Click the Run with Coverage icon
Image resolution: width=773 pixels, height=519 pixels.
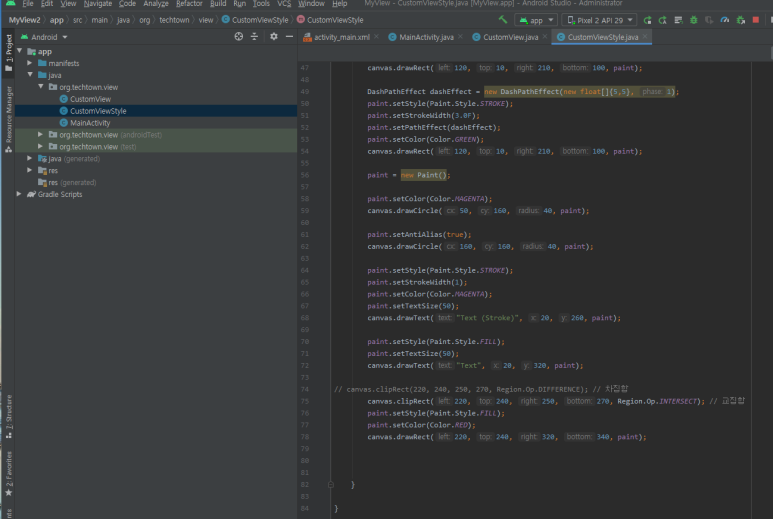click(x=709, y=20)
